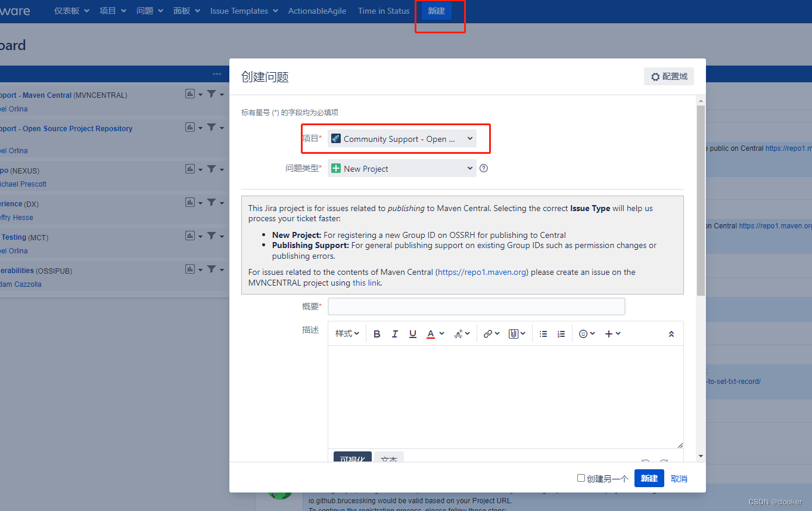This screenshot has width=812, height=511.
Task: Open the Open Source Project Repository link
Action: coord(66,128)
